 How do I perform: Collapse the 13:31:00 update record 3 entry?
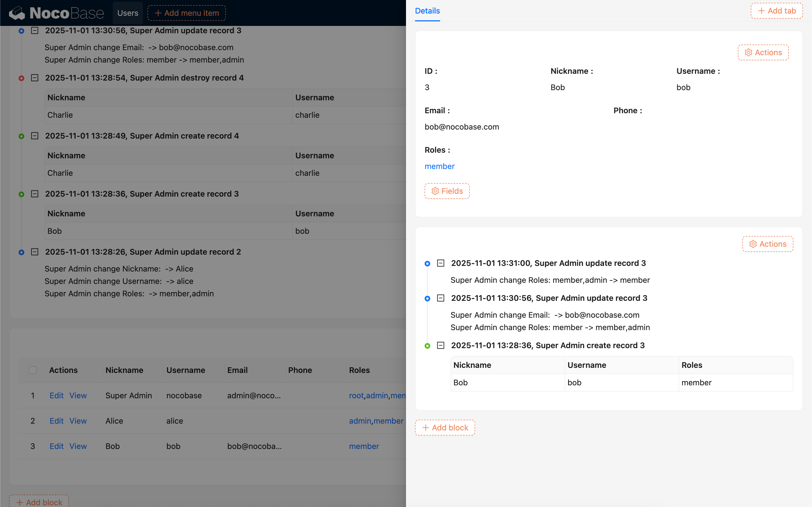(x=441, y=263)
